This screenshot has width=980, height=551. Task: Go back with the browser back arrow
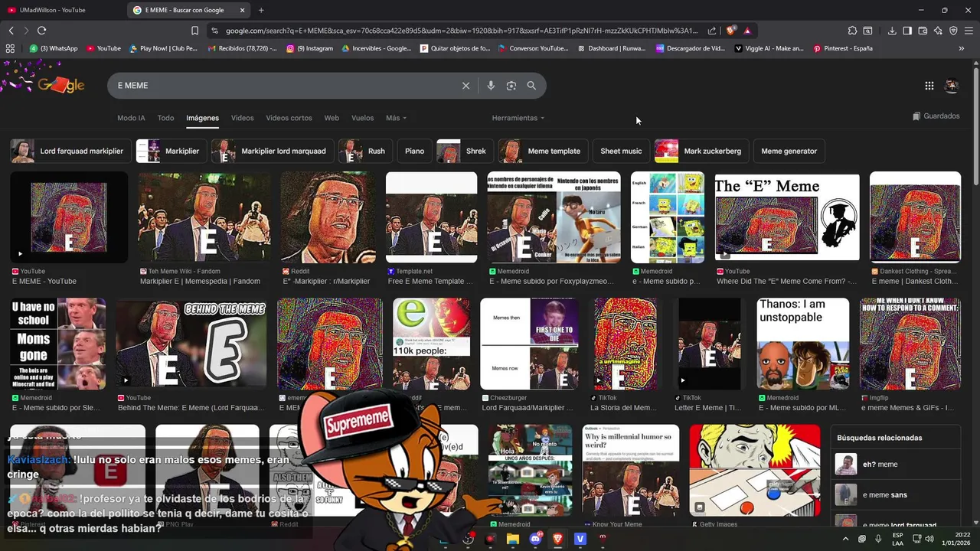11,31
